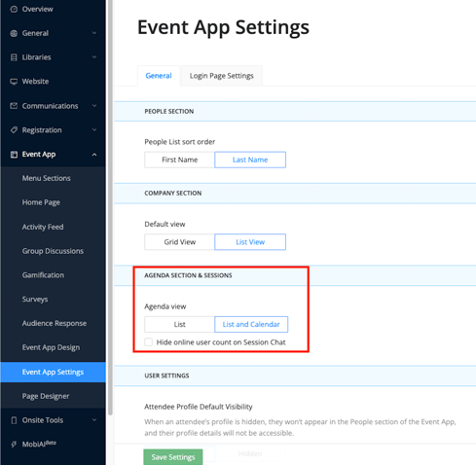Click the PEOPLE SECTION header
476x465 pixels.
(x=169, y=111)
